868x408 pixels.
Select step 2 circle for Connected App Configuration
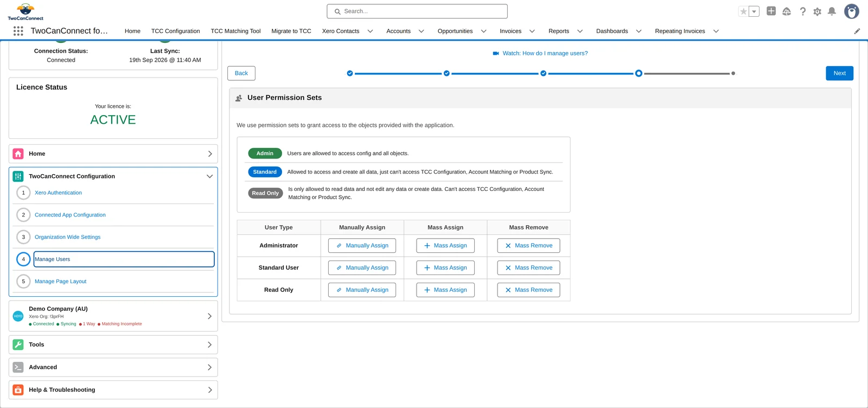[x=23, y=215]
